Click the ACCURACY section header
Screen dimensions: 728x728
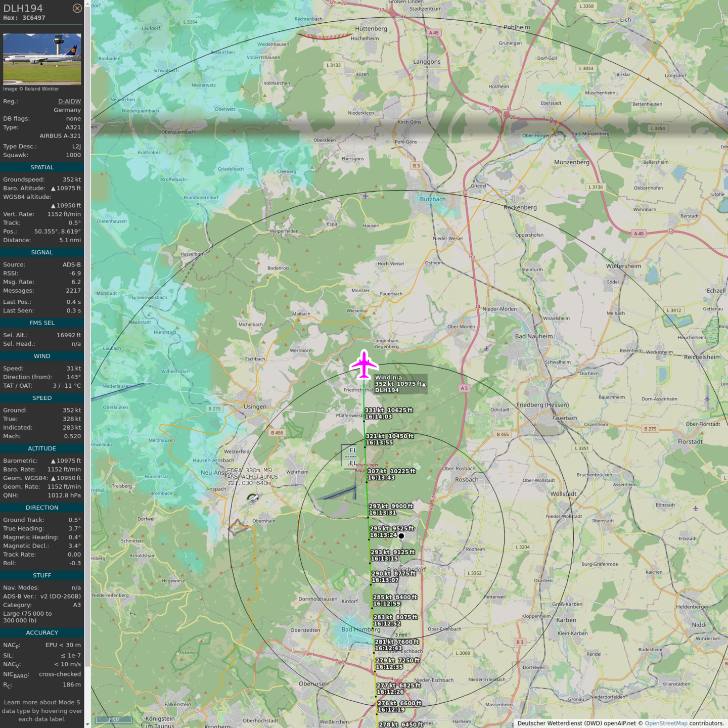click(x=42, y=633)
